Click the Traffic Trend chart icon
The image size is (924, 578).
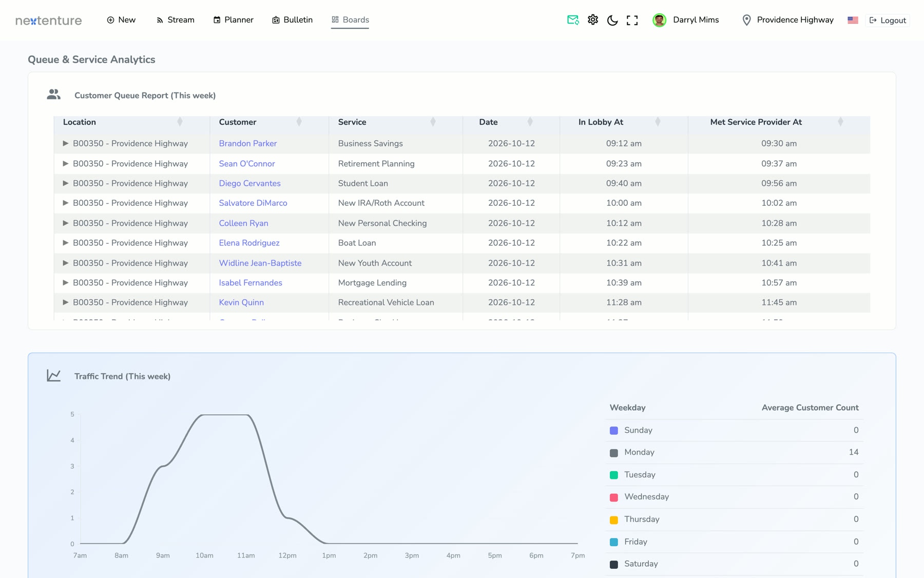[x=54, y=376]
